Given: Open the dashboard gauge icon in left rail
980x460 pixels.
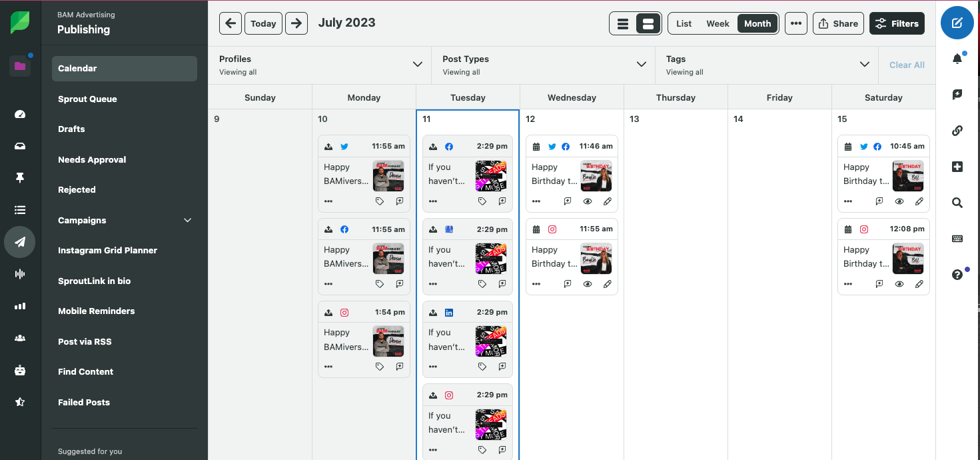Looking at the screenshot, I should click(x=20, y=114).
